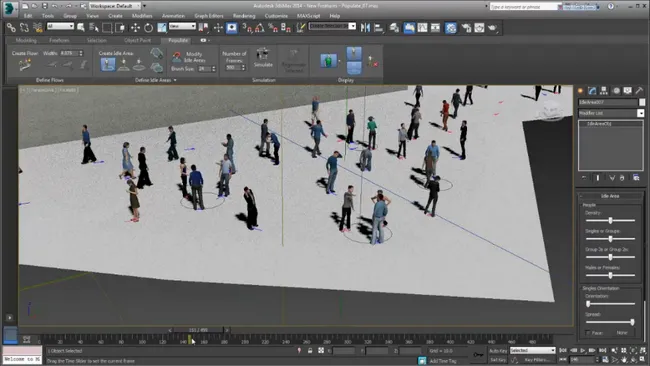The image size is (650, 366).
Task: Open the Rendering menu
Action: click(x=244, y=16)
